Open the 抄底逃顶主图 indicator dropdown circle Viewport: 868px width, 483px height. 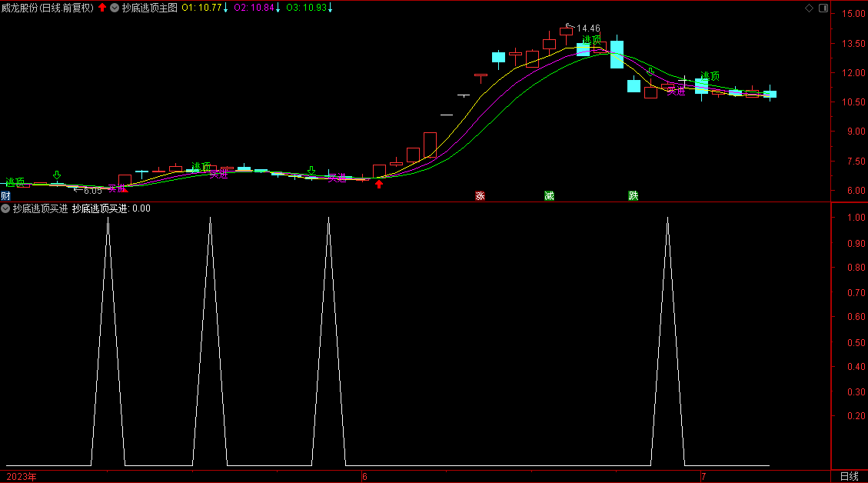coord(115,8)
